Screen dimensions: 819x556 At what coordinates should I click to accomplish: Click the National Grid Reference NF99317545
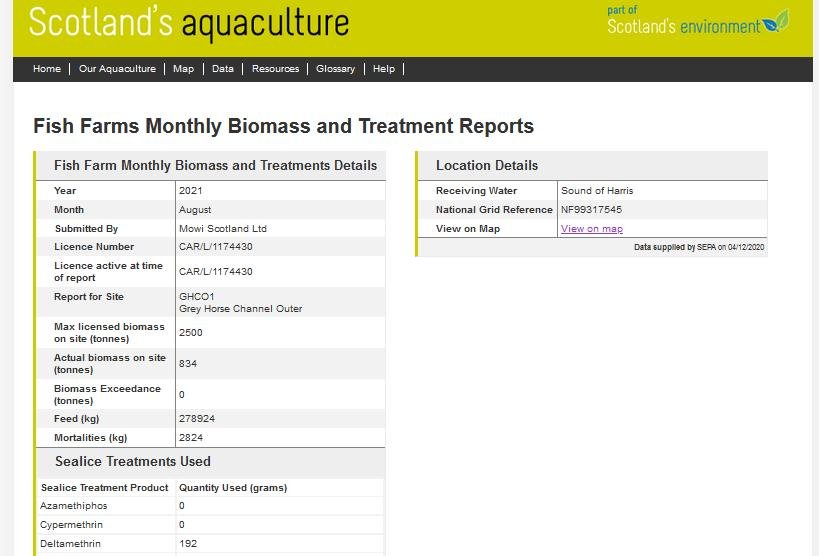591,210
